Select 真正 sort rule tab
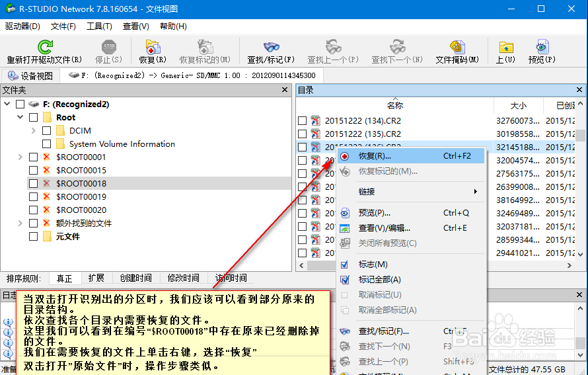The height and width of the screenshot is (375, 588). pos(65,278)
